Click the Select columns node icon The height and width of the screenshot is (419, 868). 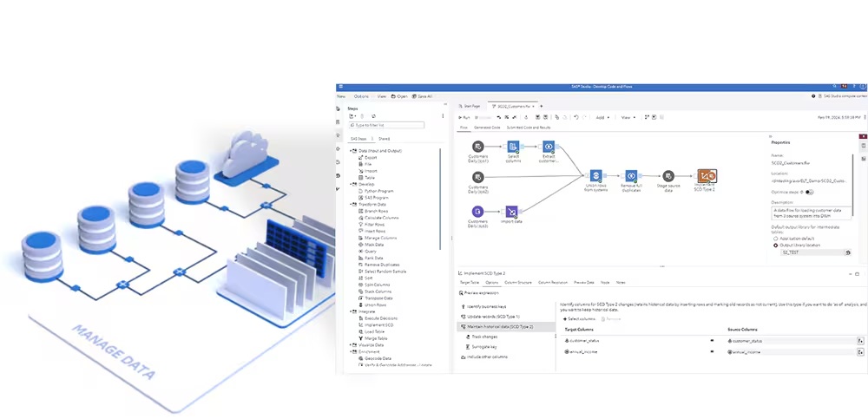[x=513, y=147]
